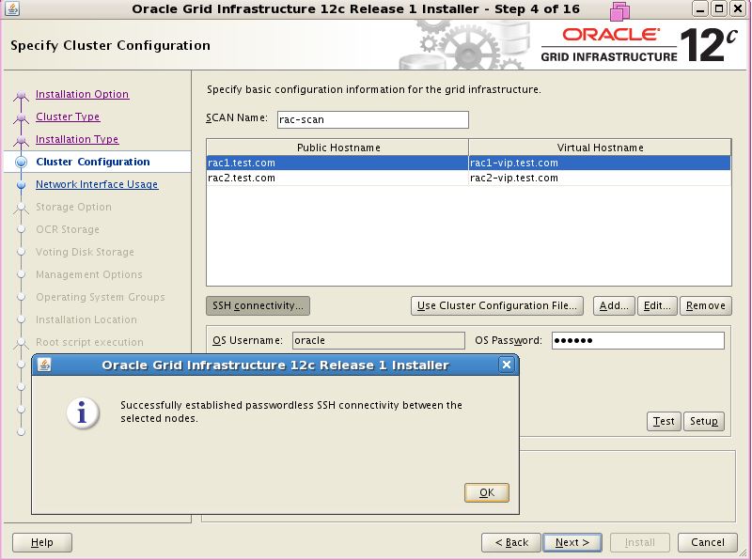This screenshot has width=752, height=560.
Task: Click the OCR Storage step
Action: click(67, 229)
